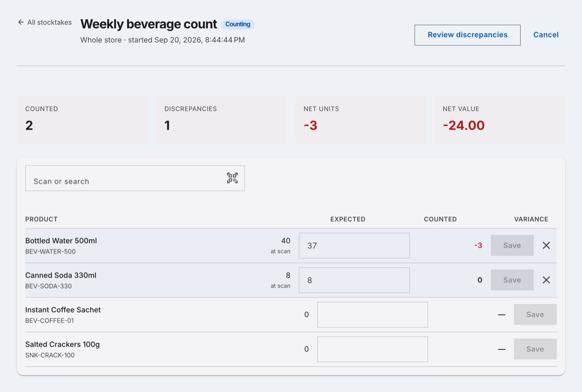This screenshot has width=582, height=392.
Task: Click the Whole store started date subtitle
Action: pyautogui.click(x=162, y=40)
